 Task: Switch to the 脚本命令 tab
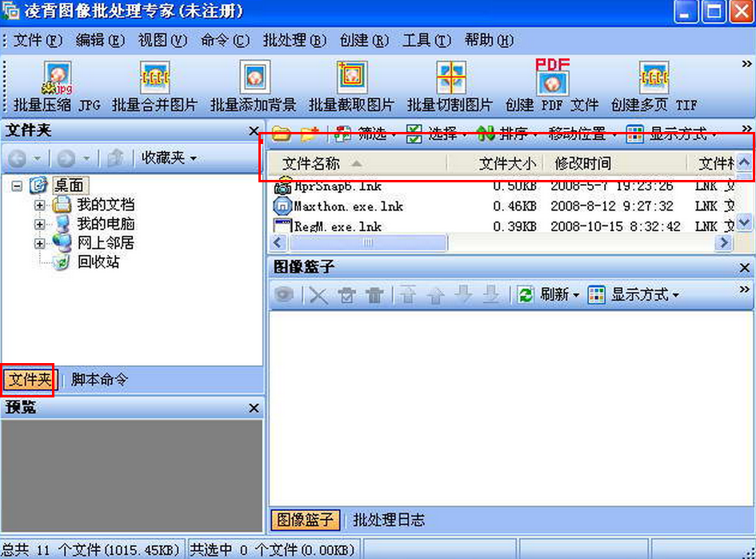(100, 380)
